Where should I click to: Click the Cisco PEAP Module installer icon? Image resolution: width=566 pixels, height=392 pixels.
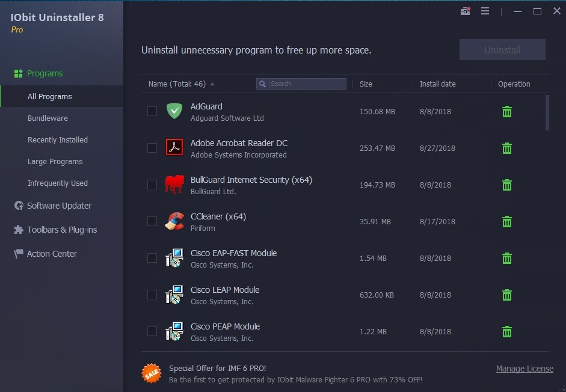(x=174, y=331)
